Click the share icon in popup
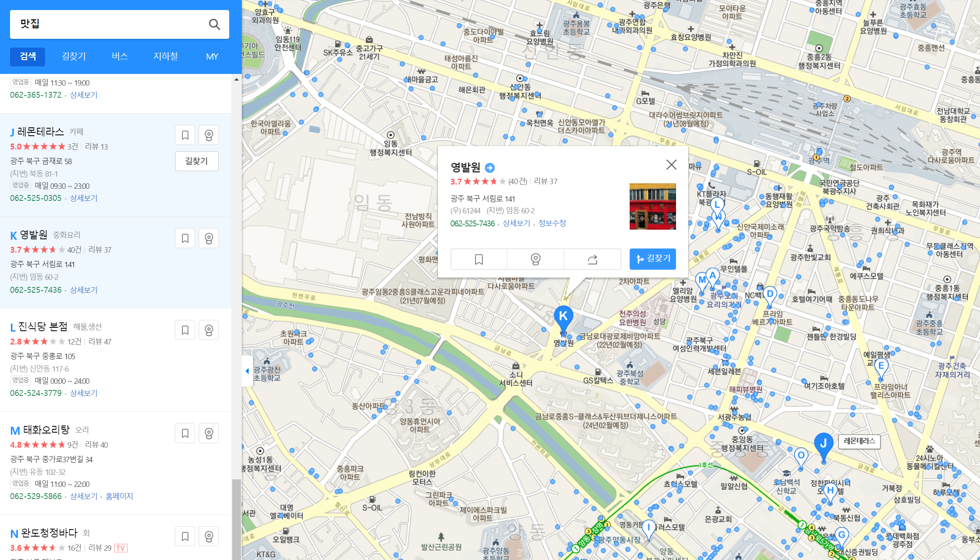 (592, 259)
